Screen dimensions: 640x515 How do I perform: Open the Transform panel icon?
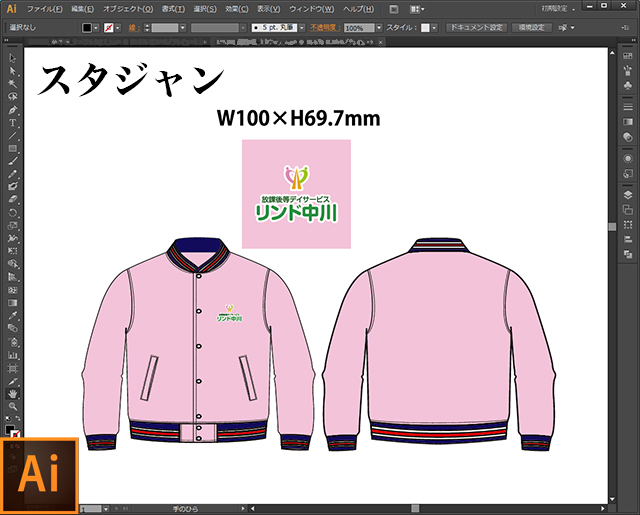coord(628,225)
